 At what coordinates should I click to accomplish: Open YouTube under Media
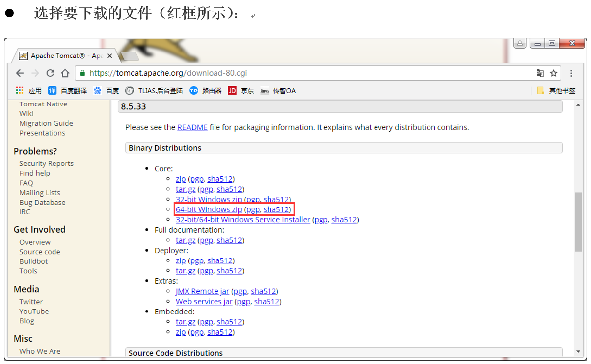[34, 312]
